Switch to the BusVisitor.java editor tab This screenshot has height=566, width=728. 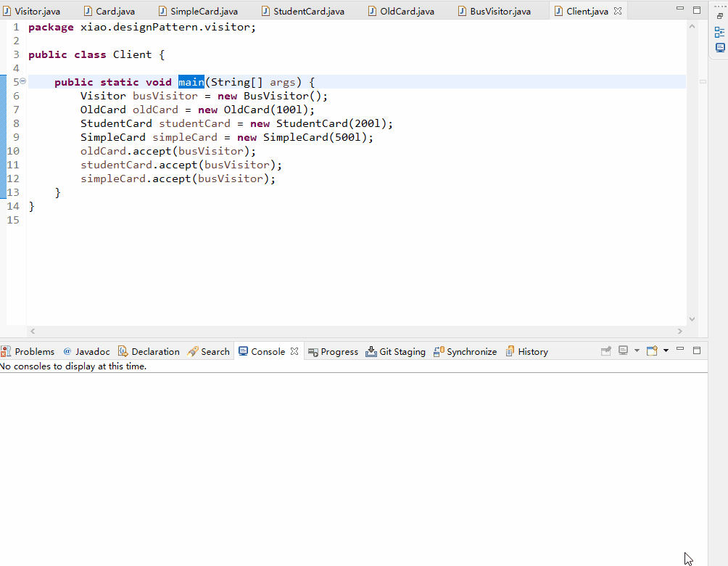495,11
